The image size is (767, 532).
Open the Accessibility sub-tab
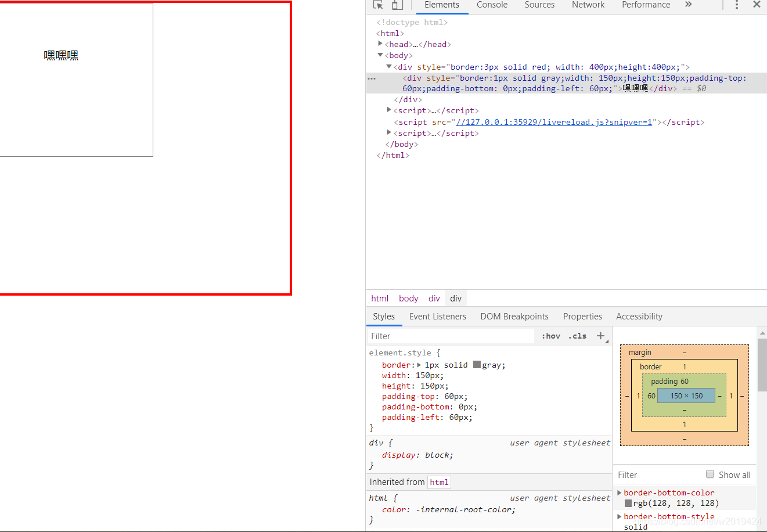[639, 317]
